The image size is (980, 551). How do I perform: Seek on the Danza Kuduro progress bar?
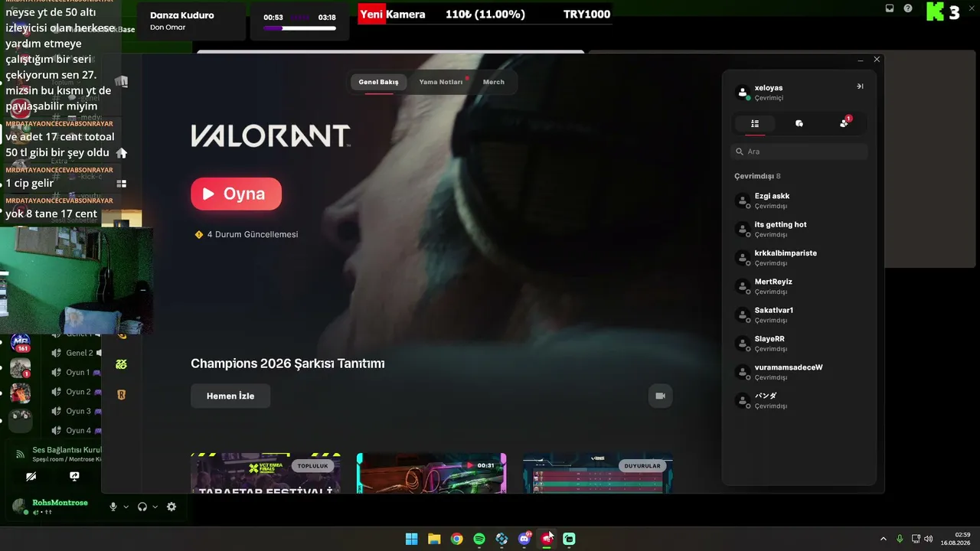tap(299, 28)
